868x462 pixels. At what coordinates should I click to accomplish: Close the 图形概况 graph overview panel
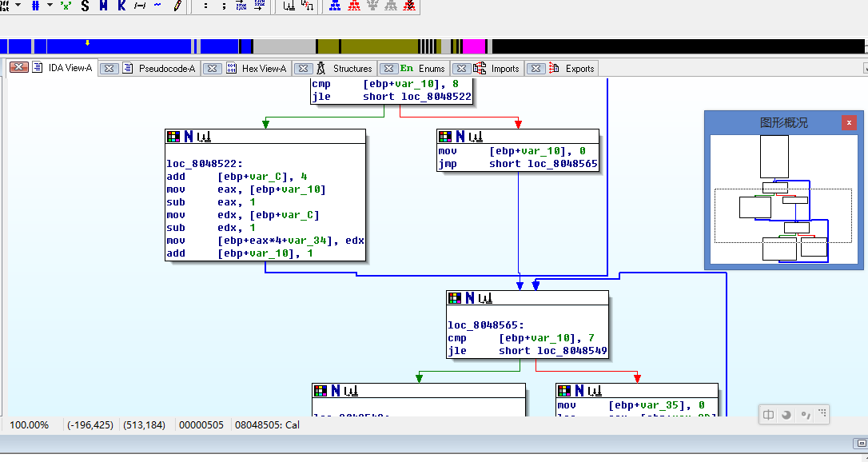[x=849, y=123]
